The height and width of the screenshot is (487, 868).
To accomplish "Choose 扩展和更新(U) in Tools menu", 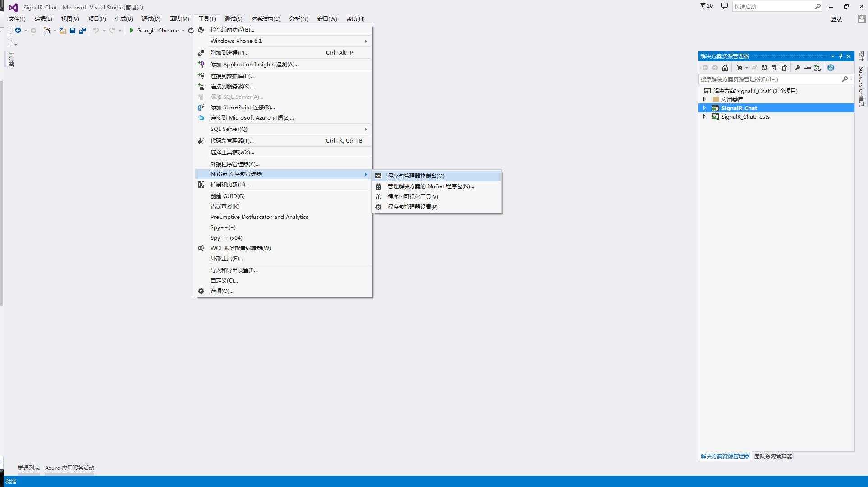I will (x=283, y=184).
